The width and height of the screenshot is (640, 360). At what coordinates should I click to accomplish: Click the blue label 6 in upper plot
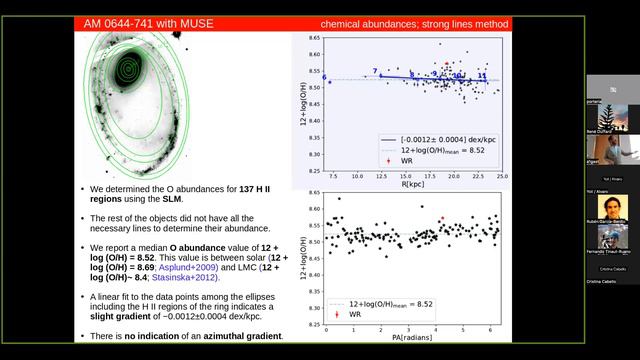[324, 77]
